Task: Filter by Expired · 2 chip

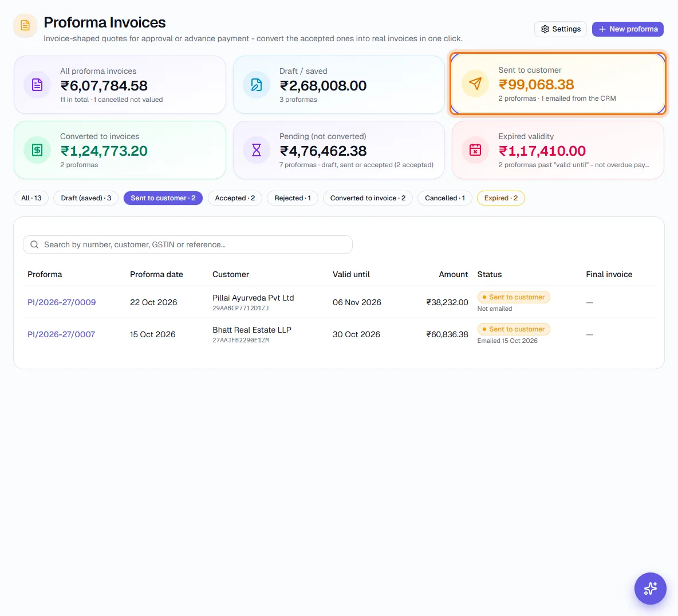Action: pyautogui.click(x=500, y=198)
